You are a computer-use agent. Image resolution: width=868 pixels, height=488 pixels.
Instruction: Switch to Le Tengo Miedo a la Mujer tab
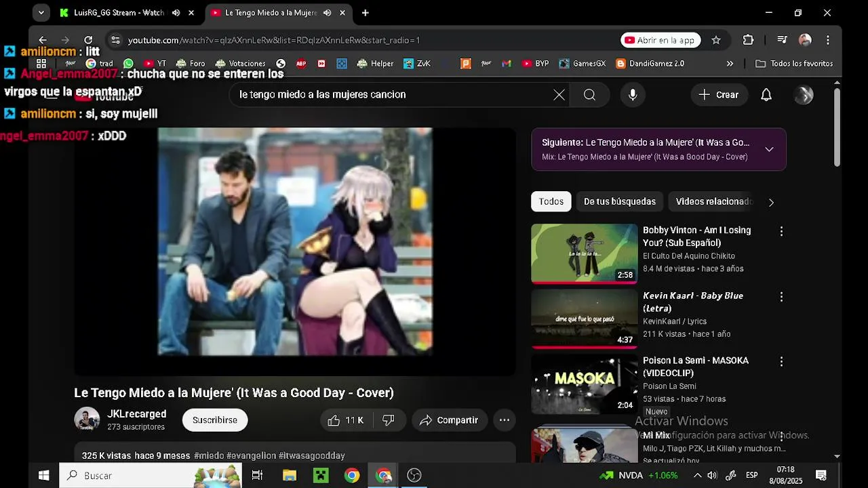[x=271, y=13]
